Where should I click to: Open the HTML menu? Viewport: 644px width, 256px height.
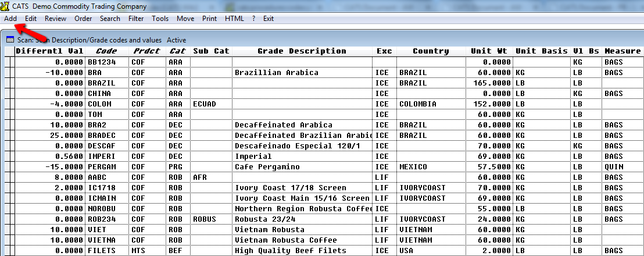point(234,19)
